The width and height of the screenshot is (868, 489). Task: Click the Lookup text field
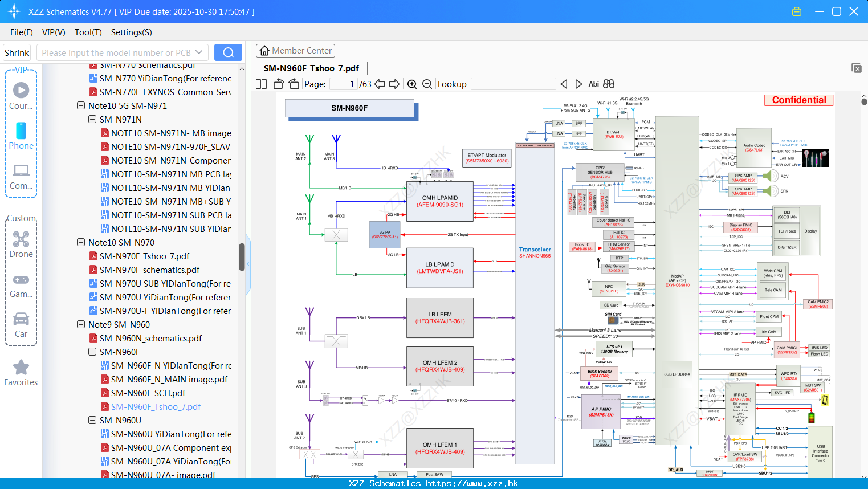point(514,84)
